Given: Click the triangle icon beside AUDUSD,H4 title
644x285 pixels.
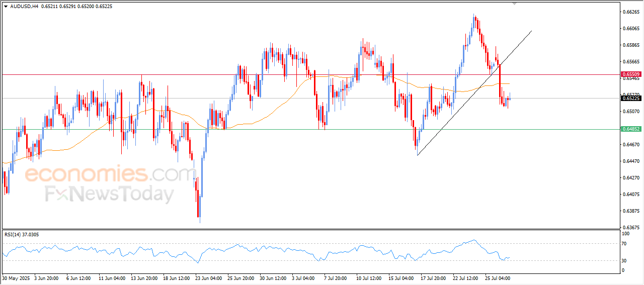Looking at the screenshot, I should click(x=6, y=6).
